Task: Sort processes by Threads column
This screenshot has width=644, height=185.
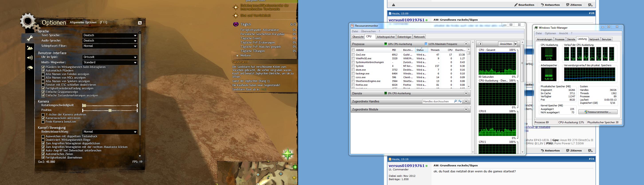Action: coord(435,50)
